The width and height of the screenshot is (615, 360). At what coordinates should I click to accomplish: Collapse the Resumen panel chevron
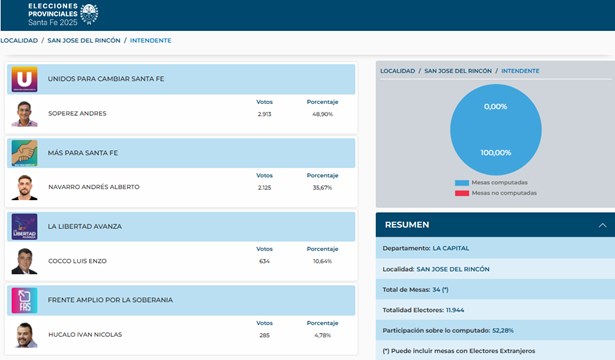[602, 225]
